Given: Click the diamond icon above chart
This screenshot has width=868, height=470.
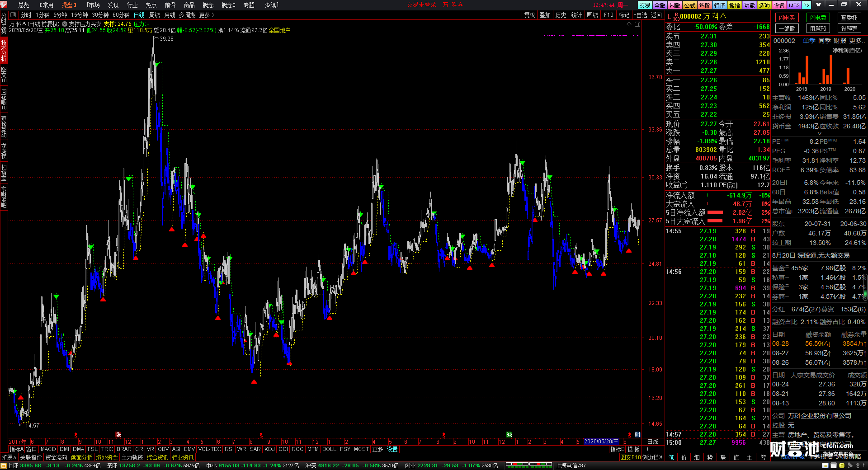Looking at the screenshot, I should (x=629, y=24).
